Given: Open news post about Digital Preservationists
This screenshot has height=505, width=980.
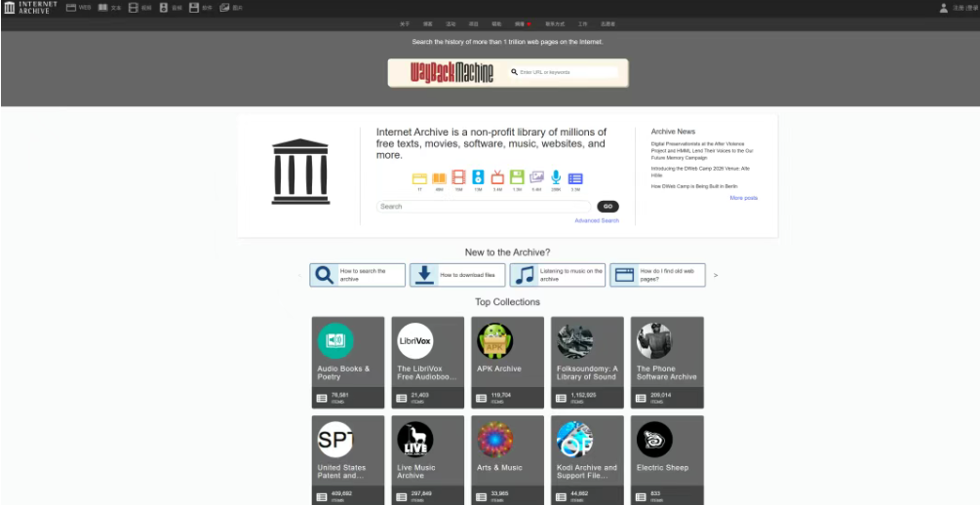Looking at the screenshot, I should [702, 151].
